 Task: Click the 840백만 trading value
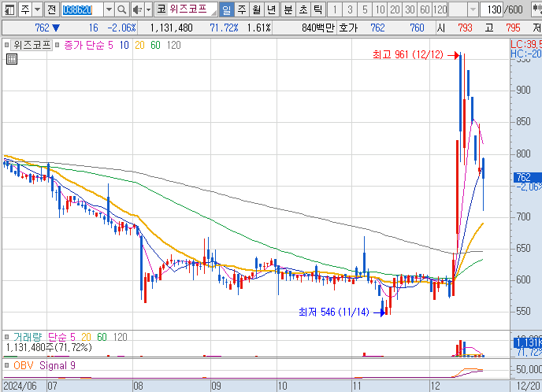point(317,28)
